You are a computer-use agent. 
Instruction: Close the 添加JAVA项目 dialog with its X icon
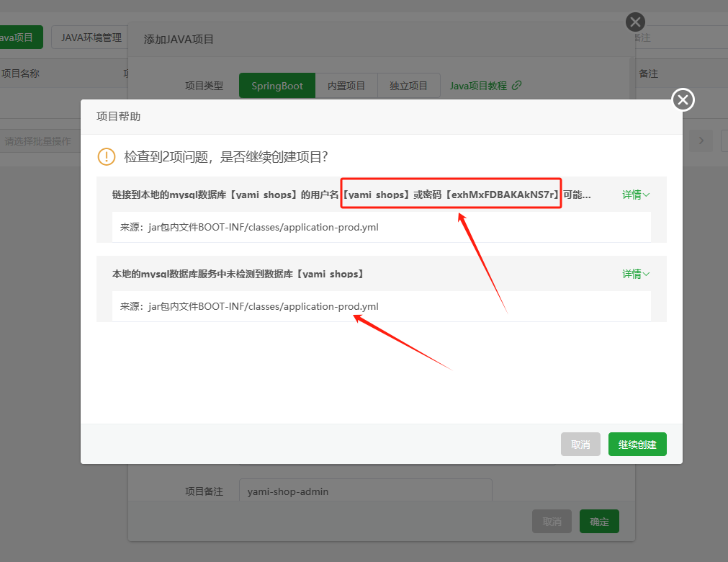[x=634, y=22]
